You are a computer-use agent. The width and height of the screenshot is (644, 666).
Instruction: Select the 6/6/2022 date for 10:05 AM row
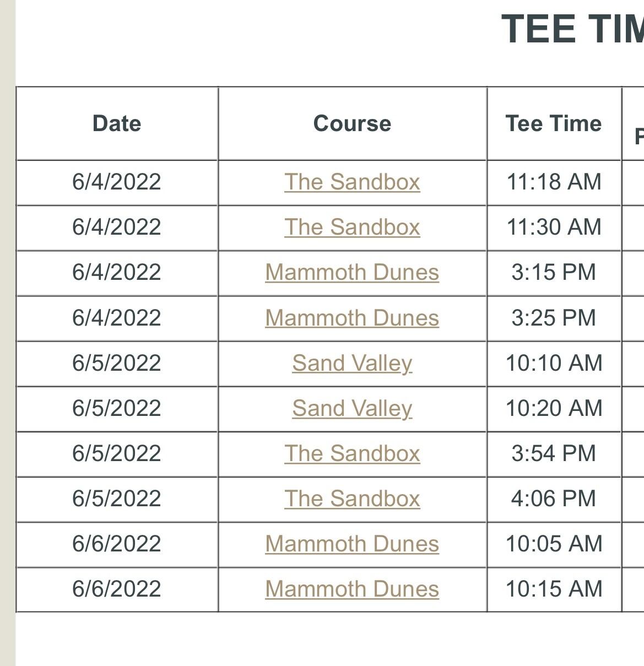coord(117,544)
